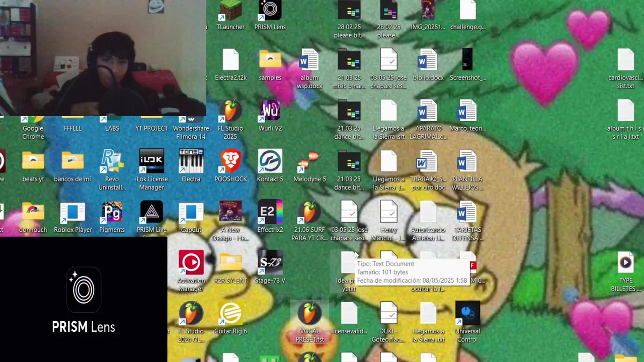Open the bancos de mi folder
644x362 pixels.
[72, 166]
